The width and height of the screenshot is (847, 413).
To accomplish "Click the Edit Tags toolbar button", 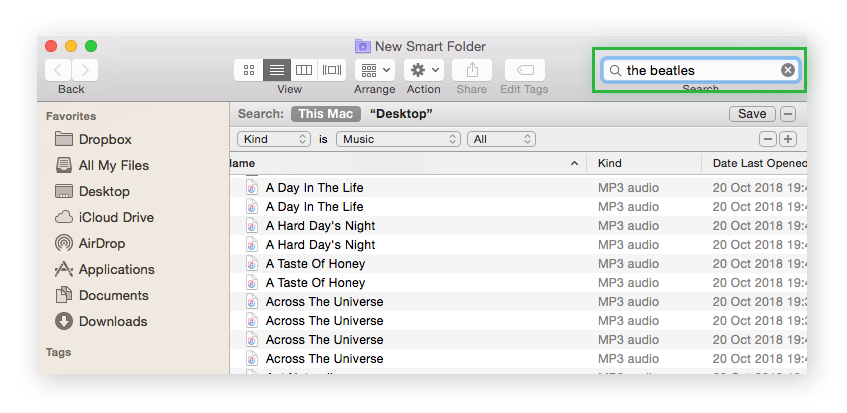I will (525, 70).
